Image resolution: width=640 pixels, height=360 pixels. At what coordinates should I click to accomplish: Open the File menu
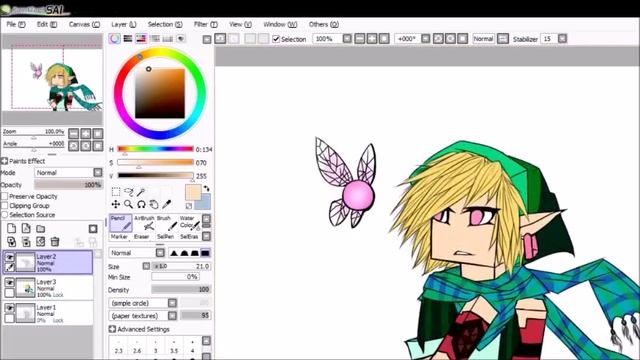point(16,24)
